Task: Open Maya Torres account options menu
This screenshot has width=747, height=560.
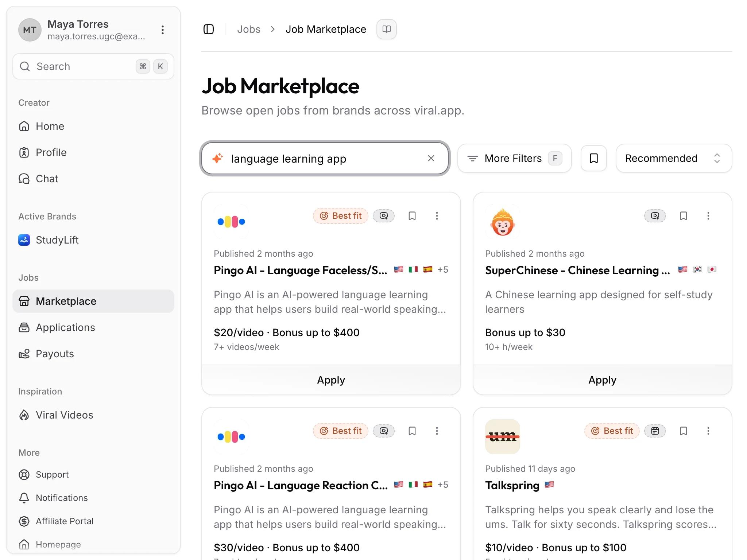Action: (x=163, y=30)
